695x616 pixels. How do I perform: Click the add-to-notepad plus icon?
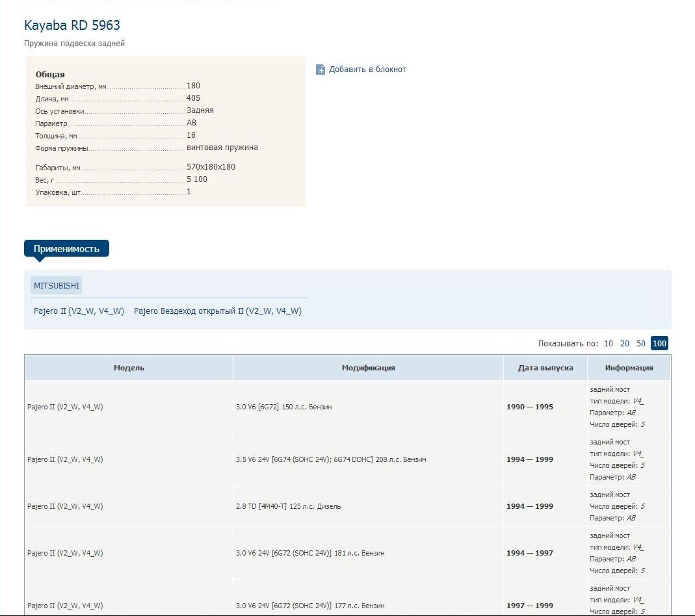pyautogui.click(x=320, y=70)
